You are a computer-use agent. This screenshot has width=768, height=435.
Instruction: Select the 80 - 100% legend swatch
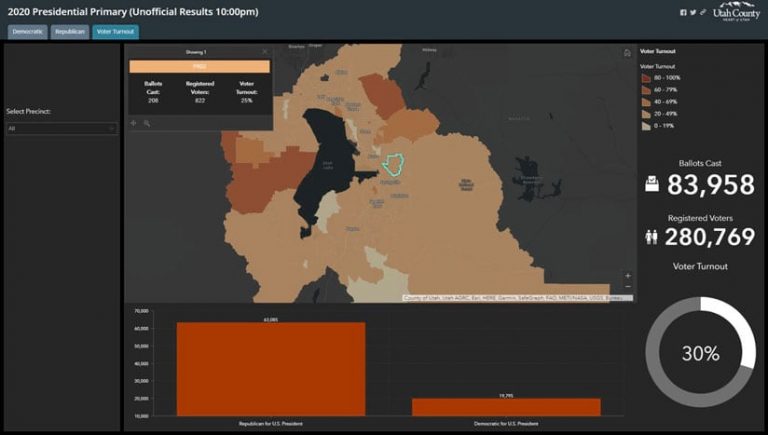pyautogui.click(x=646, y=78)
